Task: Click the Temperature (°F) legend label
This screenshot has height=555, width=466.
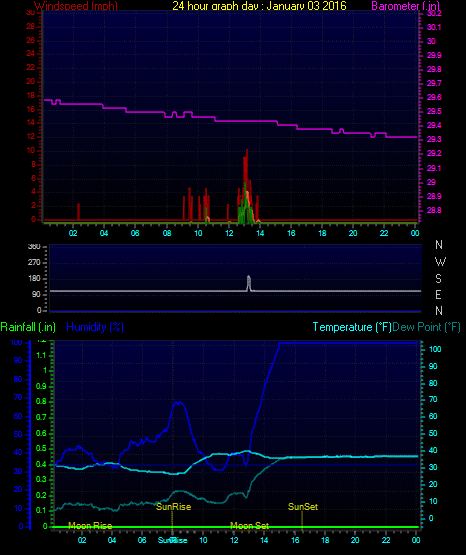Action: pyautogui.click(x=352, y=327)
